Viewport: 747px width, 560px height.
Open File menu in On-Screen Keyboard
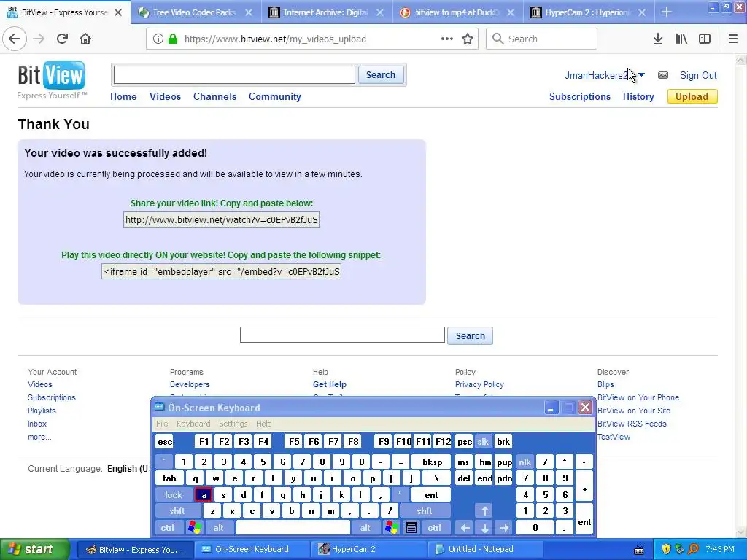click(162, 424)
